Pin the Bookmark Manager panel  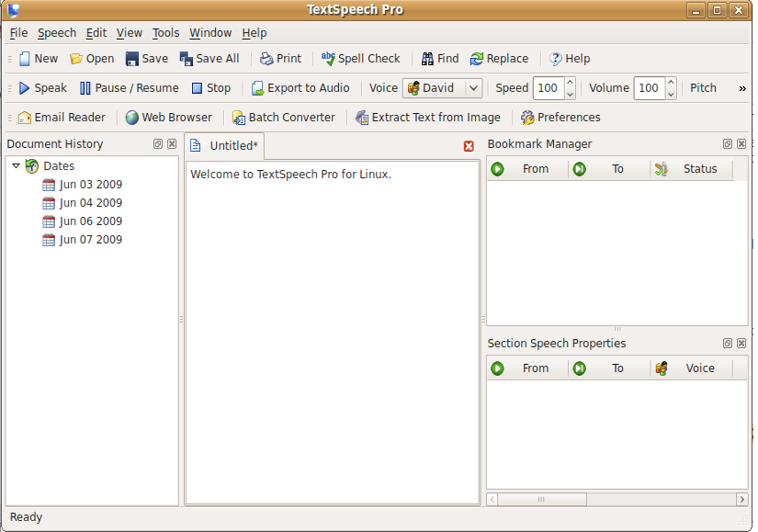tap(727, 143)
